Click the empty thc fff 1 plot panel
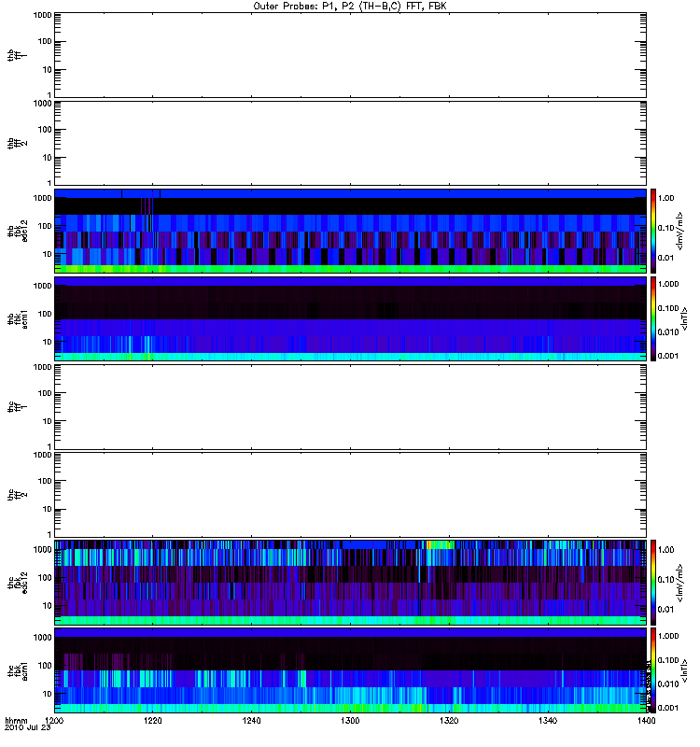700x747 pixels. click(x=350, y=407)
